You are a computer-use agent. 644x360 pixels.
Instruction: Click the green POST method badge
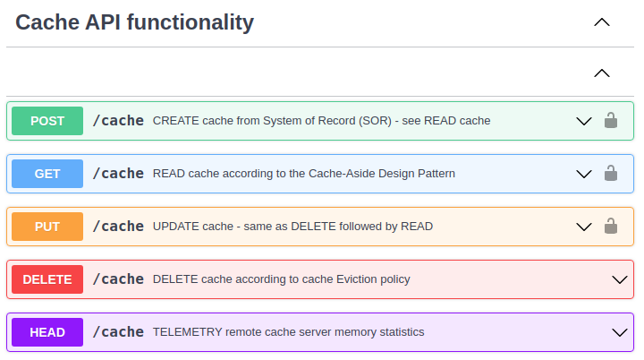pyautogui.click(x=47, y=121)
